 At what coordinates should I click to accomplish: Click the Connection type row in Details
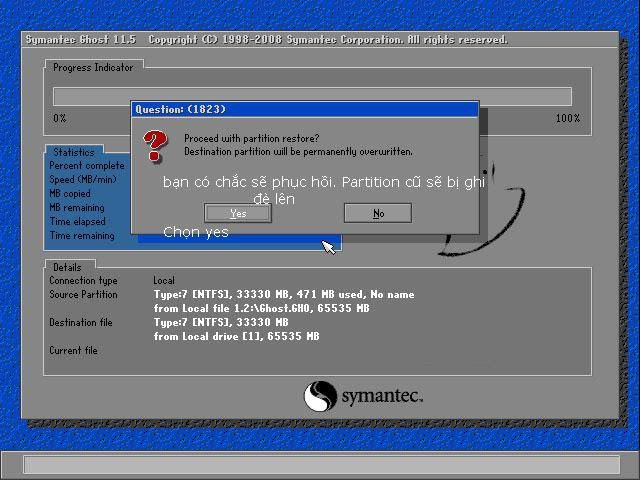coord(83,281)
